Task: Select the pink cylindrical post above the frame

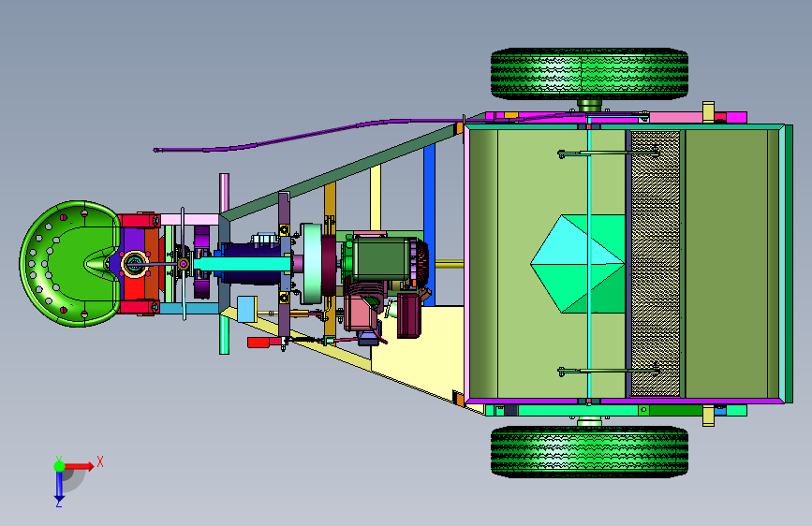Action: click(x=224, y=193)
